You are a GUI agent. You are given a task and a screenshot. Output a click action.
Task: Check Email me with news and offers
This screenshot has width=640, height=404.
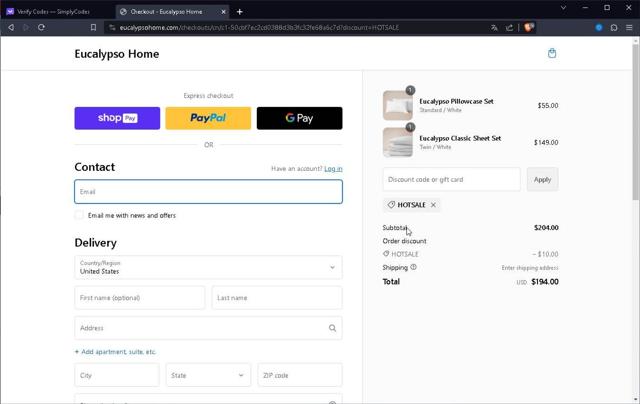tap(79, 215)
